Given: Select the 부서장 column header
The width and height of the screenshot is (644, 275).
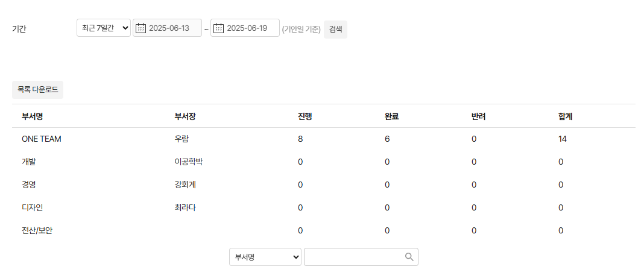Looking at the screenshot, I should coord(185,116).
